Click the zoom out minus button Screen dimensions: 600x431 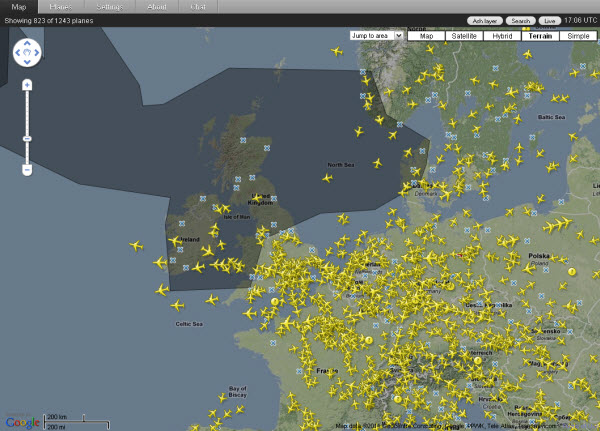click(x=27, y=169)
